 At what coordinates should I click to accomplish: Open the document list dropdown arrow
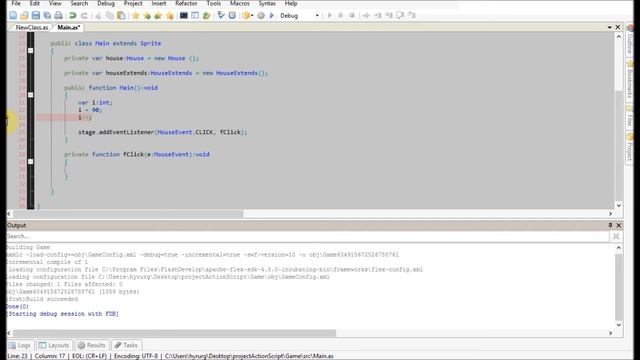pyautogui.click(x=609, y=27)
